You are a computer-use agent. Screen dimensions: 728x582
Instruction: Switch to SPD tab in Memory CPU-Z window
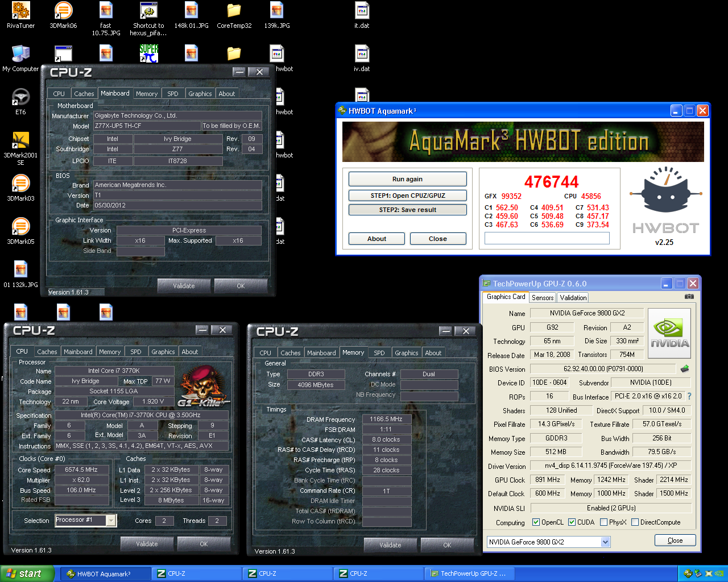379,353
